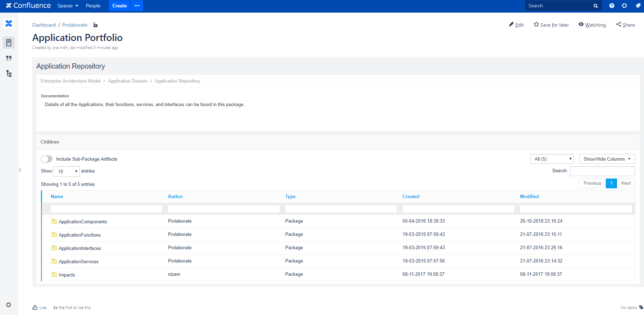Select page 1 in pagination

point(611,183)
